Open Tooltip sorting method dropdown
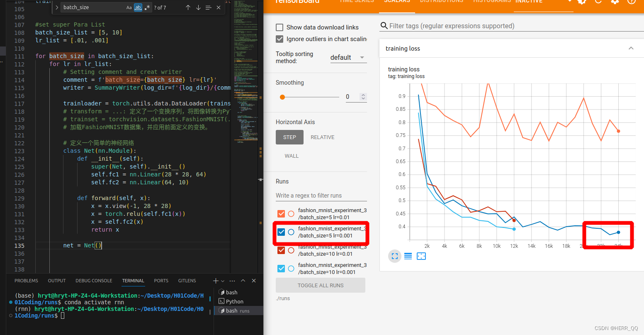 pos(348,58)
